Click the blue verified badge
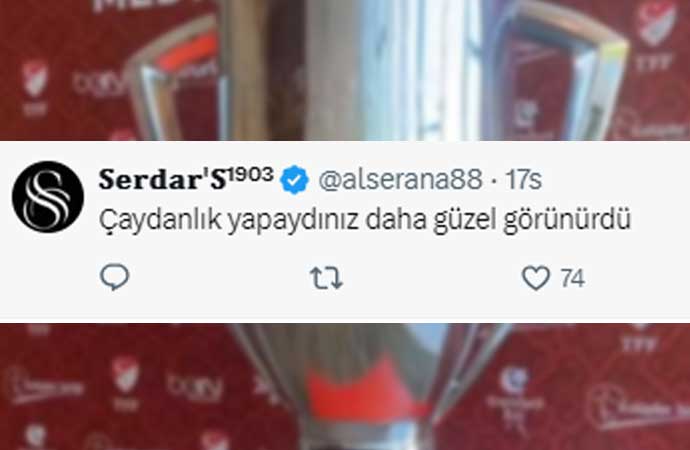This screenshot has height=450, width=690. (x=294, y=179)
